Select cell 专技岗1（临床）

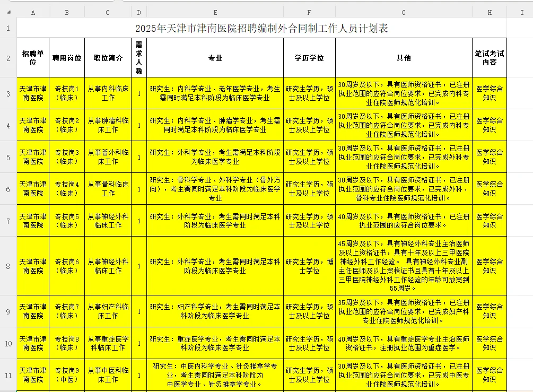tap(67, 93)
